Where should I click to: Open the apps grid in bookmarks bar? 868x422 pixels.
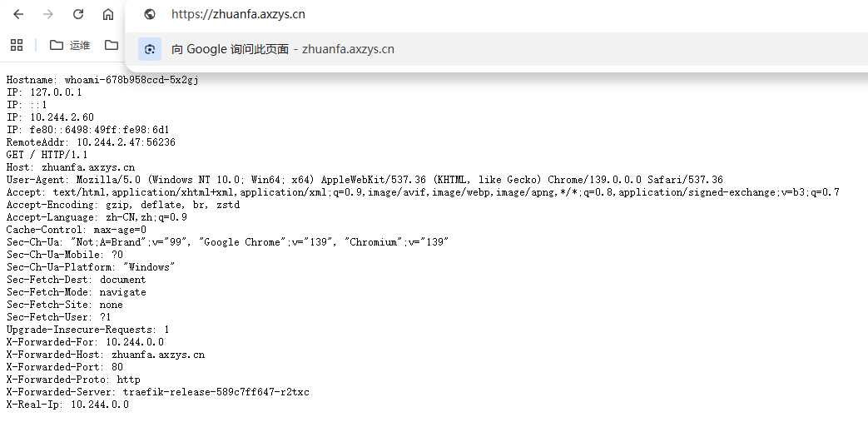(17, 46)
